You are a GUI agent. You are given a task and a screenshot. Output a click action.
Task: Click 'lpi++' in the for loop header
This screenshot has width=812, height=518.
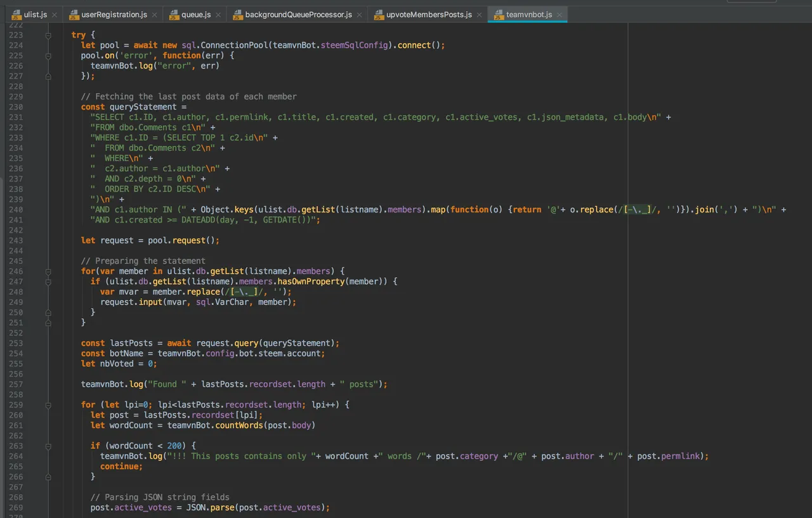324,405
